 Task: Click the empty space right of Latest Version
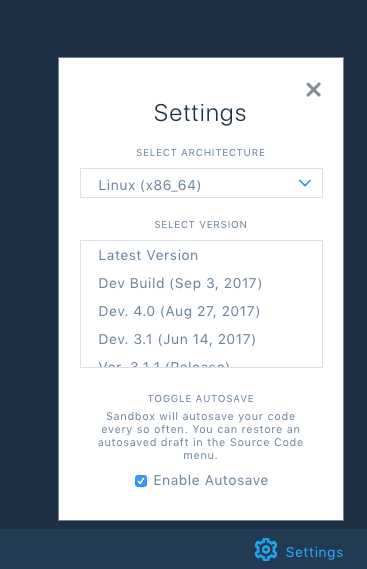coord(260,255)
